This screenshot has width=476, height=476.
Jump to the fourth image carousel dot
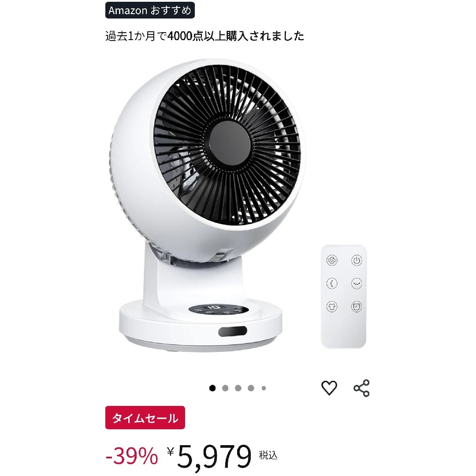[251, 388]
